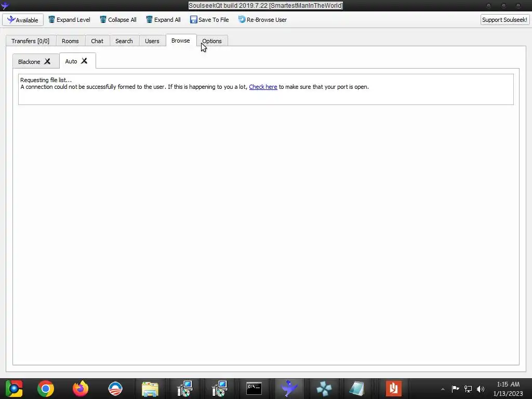532x399 pixels.
Task: Select the Auto browse tab
Action: tap(71, 61)
